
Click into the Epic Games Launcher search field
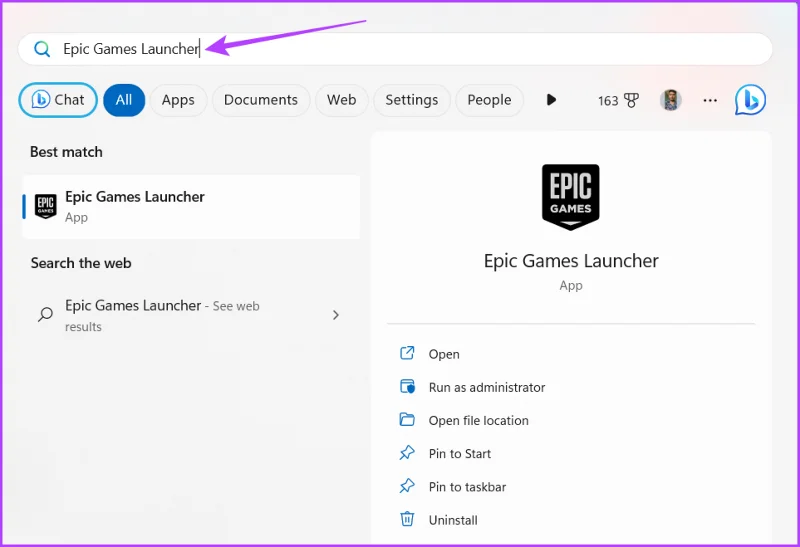[395, 49]
